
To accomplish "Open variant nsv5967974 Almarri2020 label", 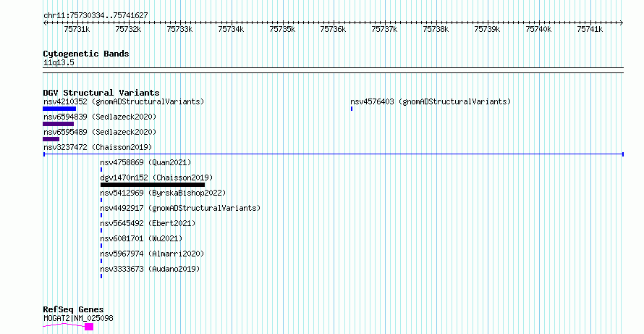I will point(152,254).
